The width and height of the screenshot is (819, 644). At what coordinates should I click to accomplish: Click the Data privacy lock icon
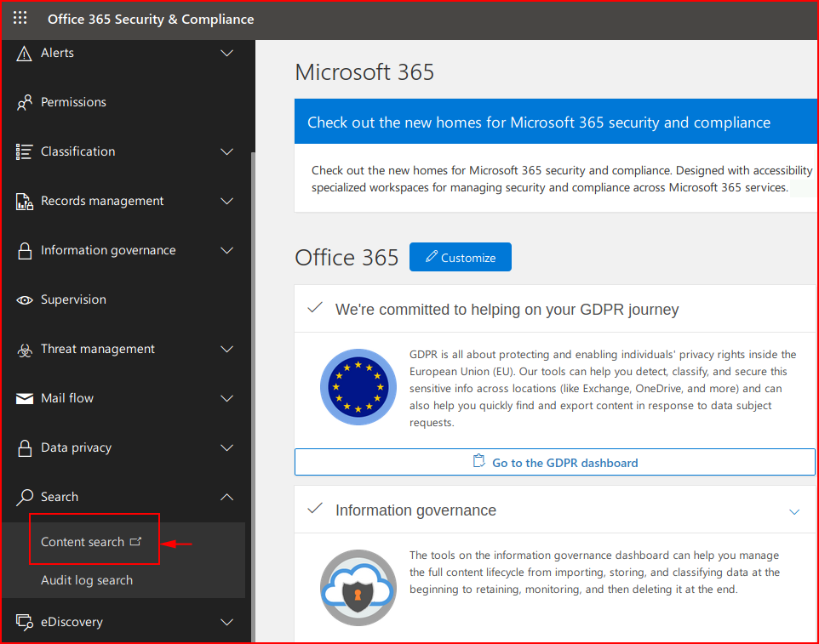pos(25,447)
